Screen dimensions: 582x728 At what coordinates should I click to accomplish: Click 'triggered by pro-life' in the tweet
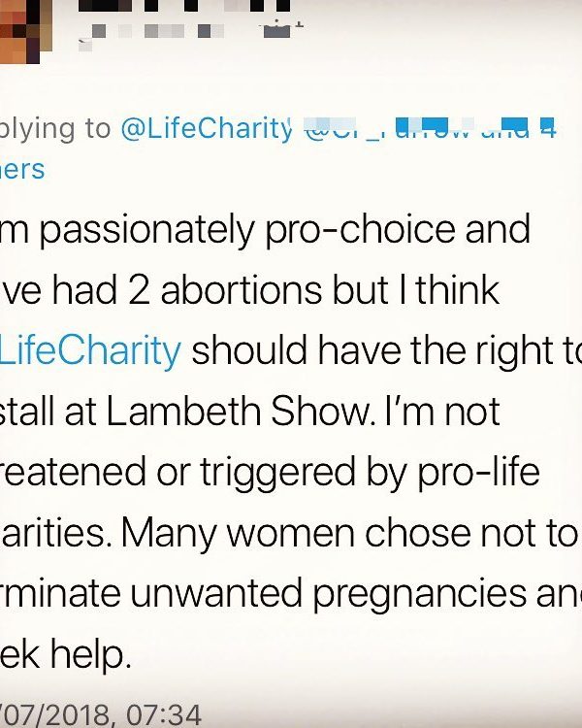(370, 473)
